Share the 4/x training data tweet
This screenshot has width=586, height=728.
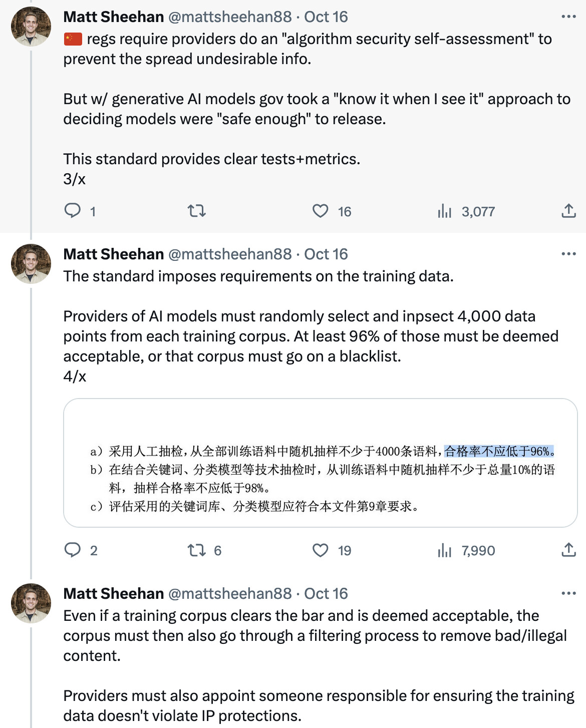pos(568,550)
